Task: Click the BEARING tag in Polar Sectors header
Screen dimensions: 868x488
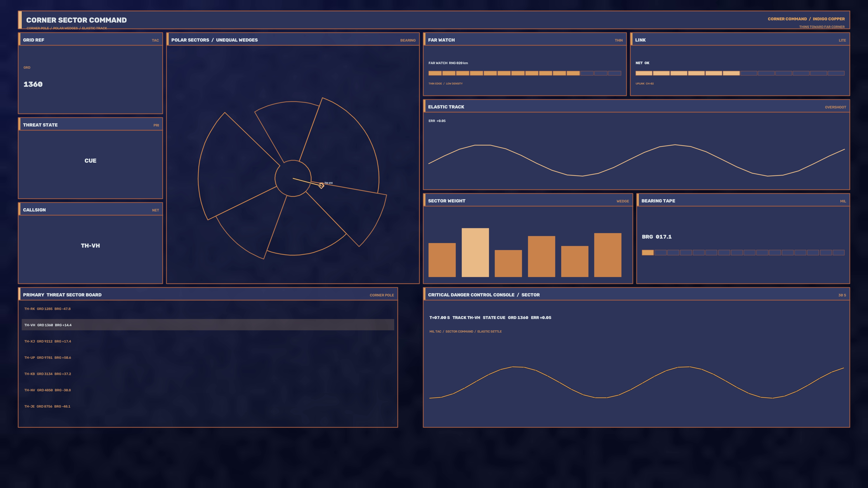Action: tap(408, 40)
